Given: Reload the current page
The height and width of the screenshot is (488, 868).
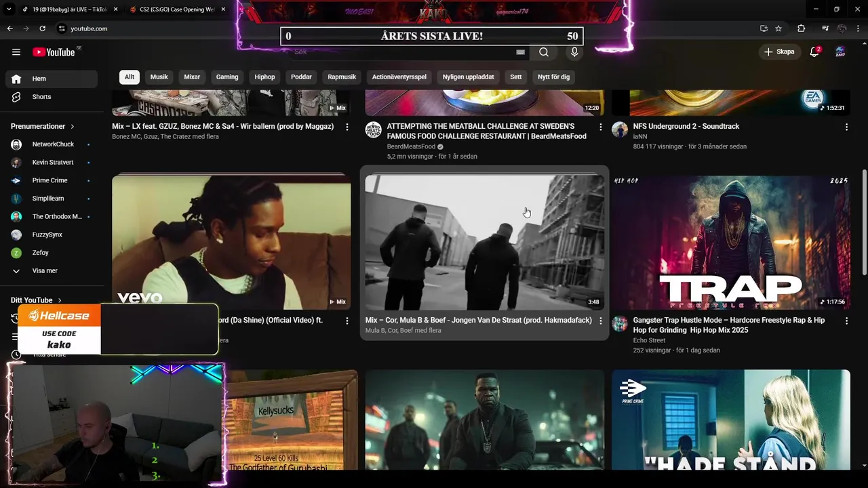Looking at the screenshot, I should 42,28.
